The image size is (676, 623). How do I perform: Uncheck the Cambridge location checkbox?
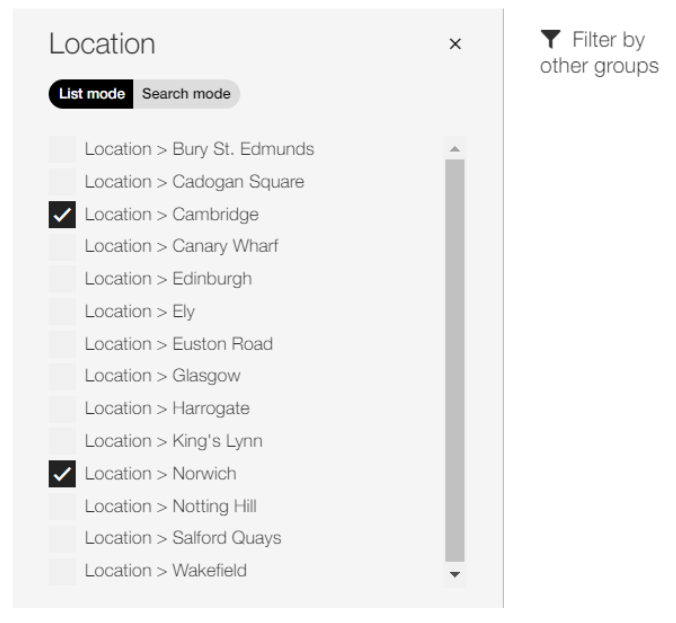[x=62, y=214]
